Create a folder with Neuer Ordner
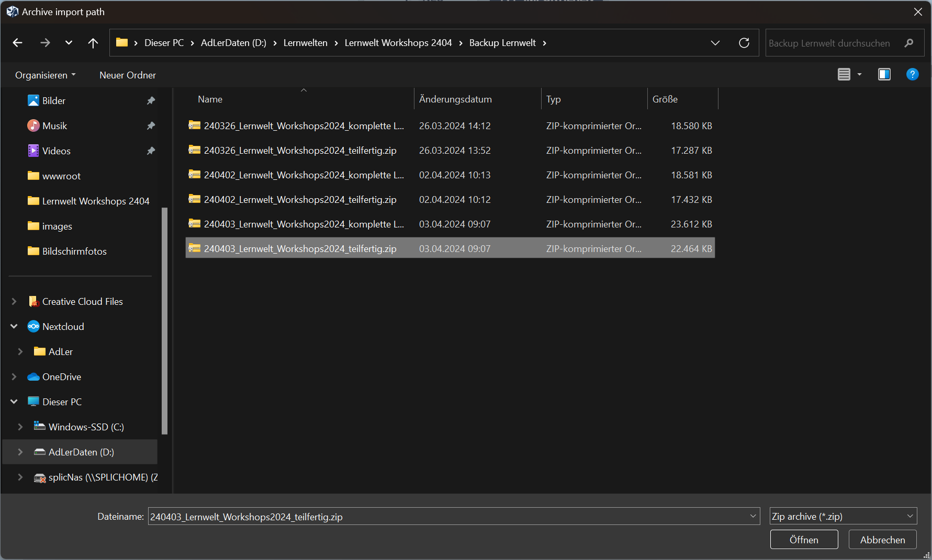Viewport: 932px width, 560px height. [x=128, y=75]
